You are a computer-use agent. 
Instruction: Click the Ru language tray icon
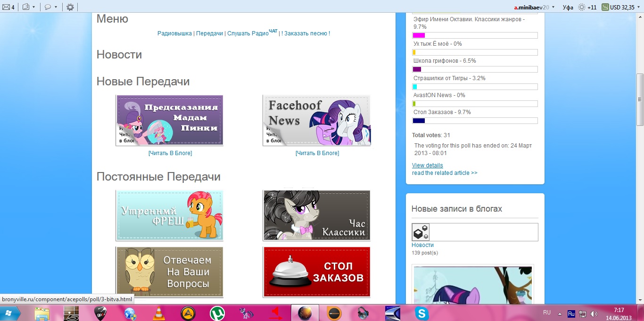(x=571, y=313)
